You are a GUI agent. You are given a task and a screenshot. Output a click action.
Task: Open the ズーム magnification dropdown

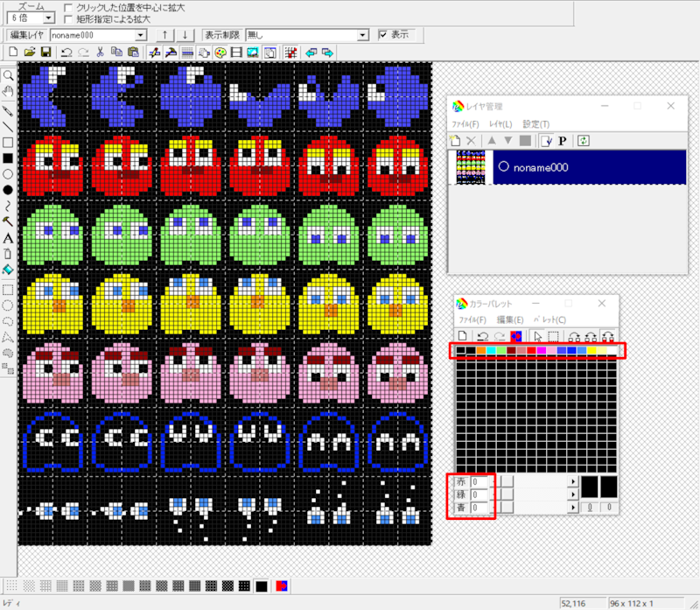pyautogui.click(x=49, y=18)
